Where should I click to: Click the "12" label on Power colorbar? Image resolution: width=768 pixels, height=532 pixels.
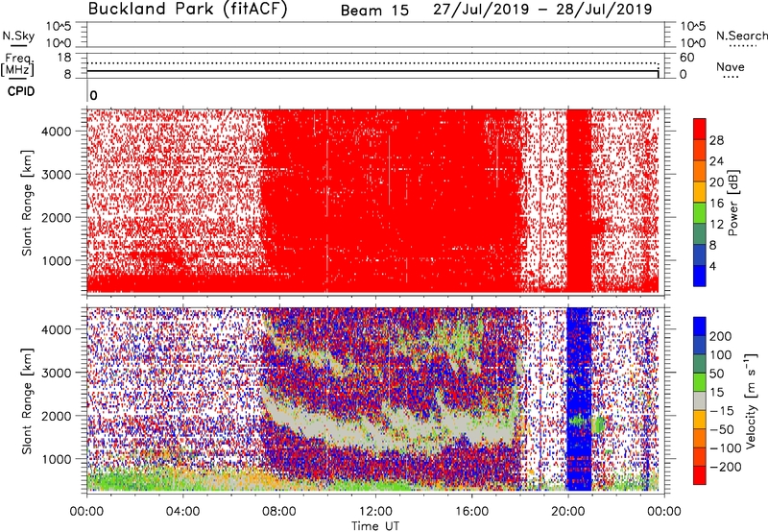(x=716, y=225)
